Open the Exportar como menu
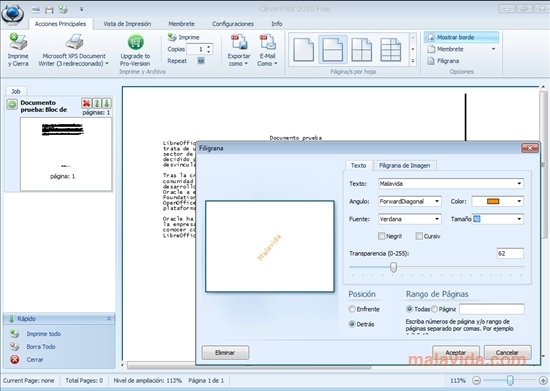 click(x=239, y=50)
